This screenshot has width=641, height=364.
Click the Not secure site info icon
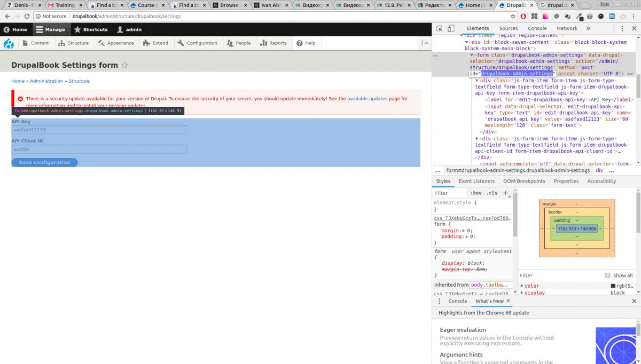tap(38, 16)
